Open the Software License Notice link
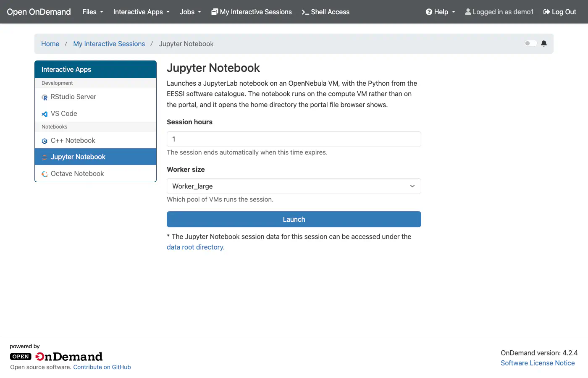This screenshot has width=588, height=378. tap(538, 363)
